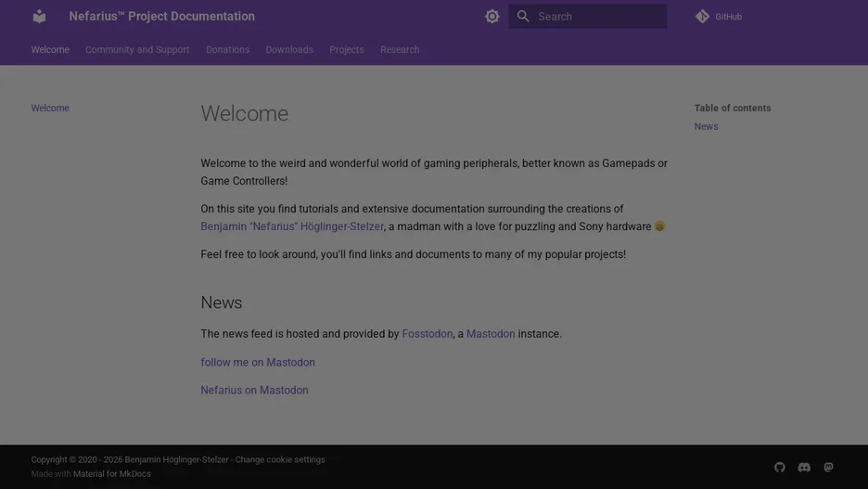Click the Discord icon in footer
Image resolution: width=868 pixels, height=489 pixels.
click(x=804, y=468)
